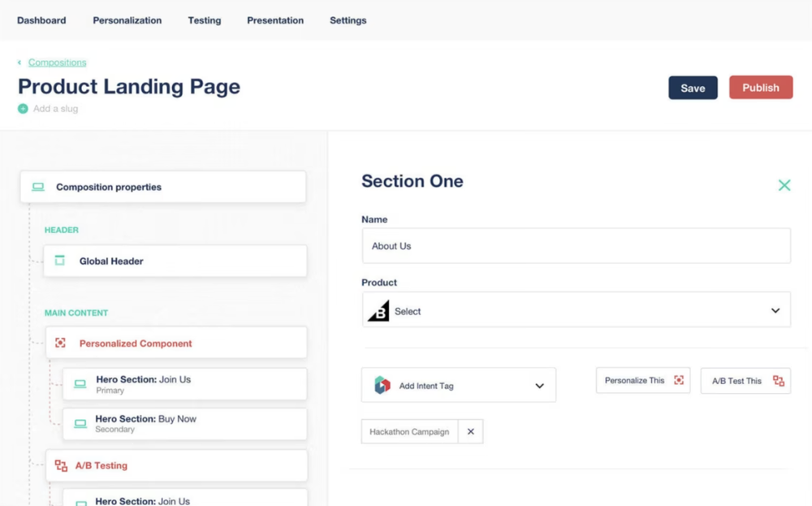This screenshot has width=812, height=506.
Task: Click the Intent Tag cube icon
Action: point(382,386)
